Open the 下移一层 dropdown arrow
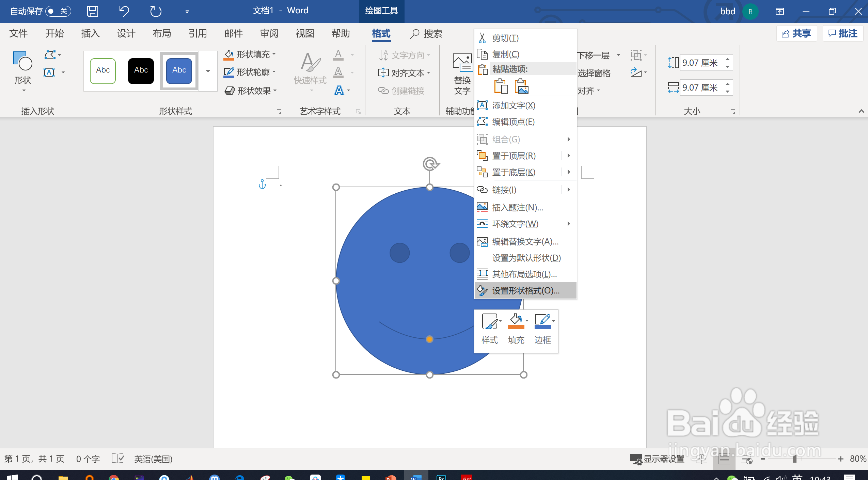 point(618,55)
